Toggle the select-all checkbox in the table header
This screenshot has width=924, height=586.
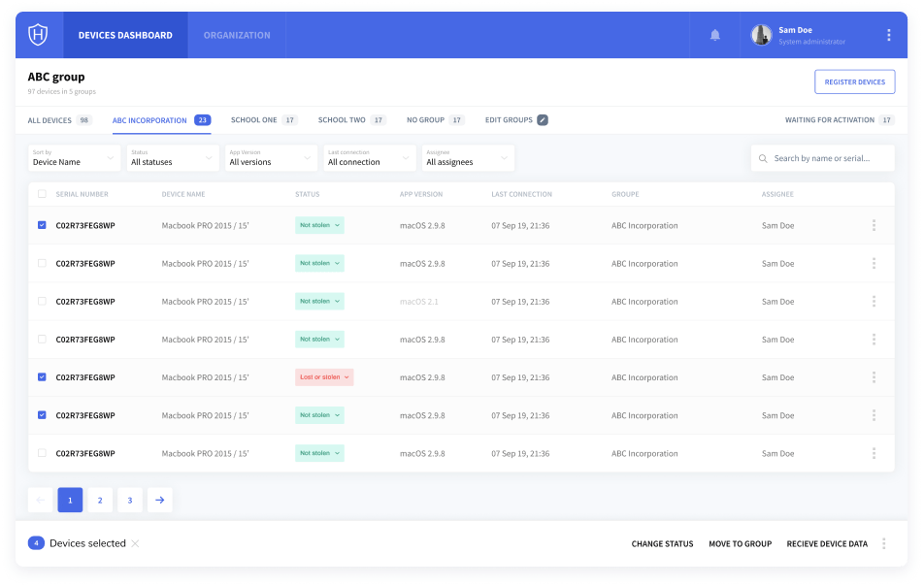tap(42, 194)
